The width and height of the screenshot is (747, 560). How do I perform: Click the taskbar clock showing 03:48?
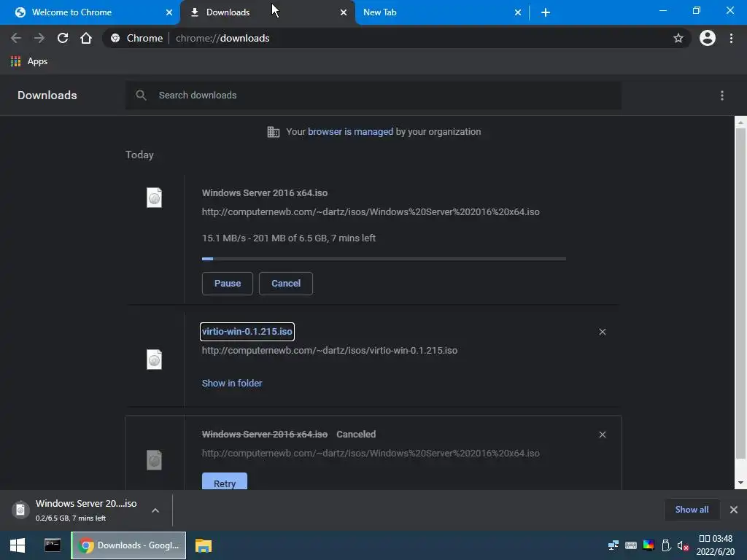716,545
